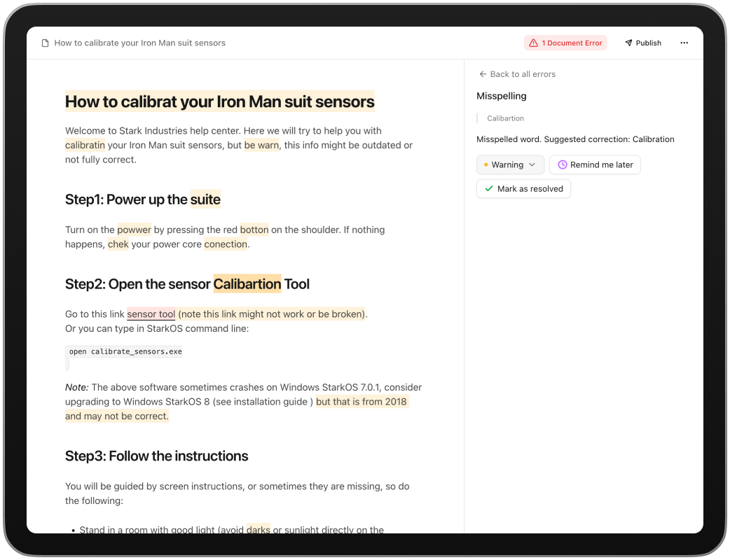Click the orange dot on Warning button
Image resolution: width=730 pixels, height=560 pixels.
pos(486,164)
